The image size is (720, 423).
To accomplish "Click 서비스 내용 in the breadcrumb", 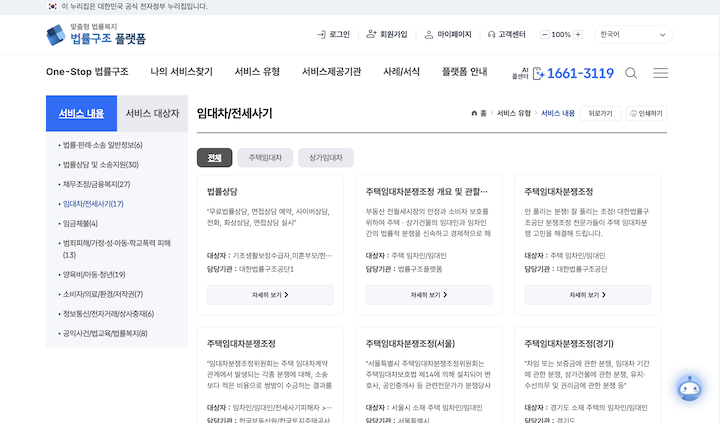I will coord(558,113).
